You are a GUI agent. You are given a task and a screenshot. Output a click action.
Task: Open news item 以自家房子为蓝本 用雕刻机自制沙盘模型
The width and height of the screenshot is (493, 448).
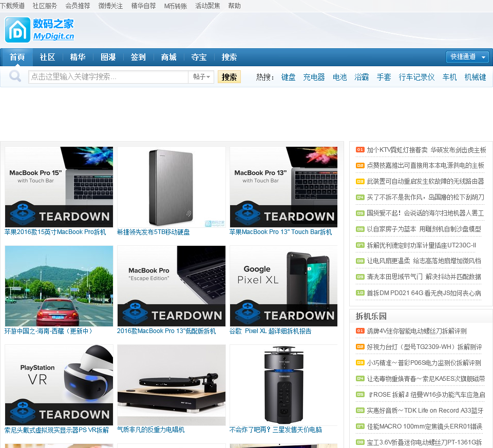424,229
